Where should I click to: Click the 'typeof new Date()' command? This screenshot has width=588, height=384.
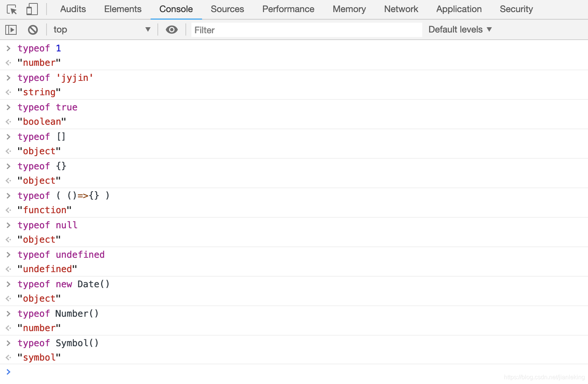[64, 284]
